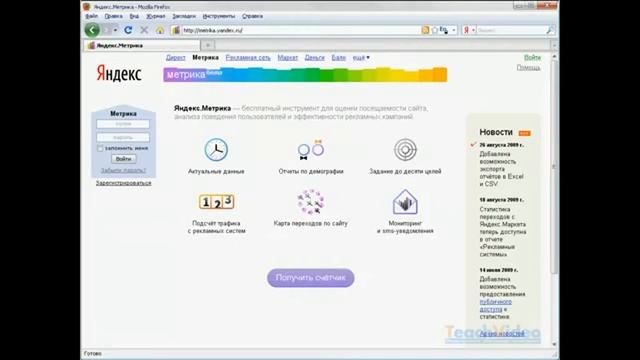Open the Yandex search engine selector

click(x=469, y=30)
